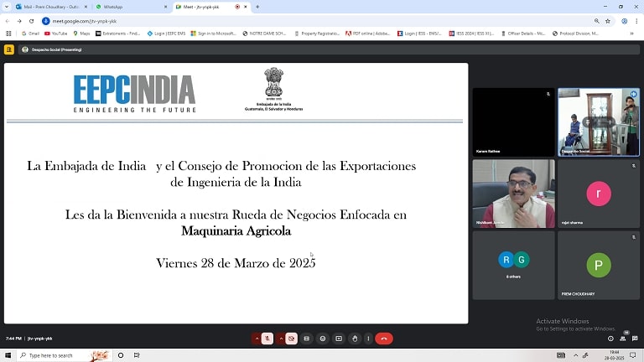The image size is (644, 362).
Task: Click the shared presentation slide
Action: (236, 194)
